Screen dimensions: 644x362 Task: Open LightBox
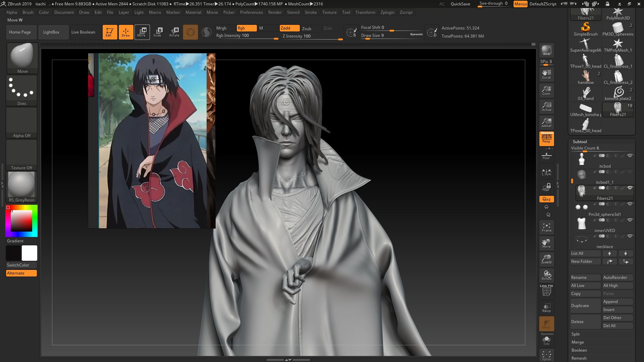click(54, 32)
